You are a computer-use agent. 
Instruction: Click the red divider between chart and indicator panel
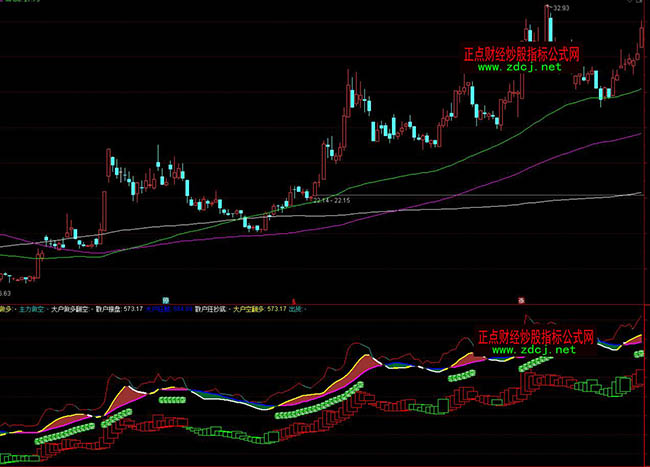point(400,304)
